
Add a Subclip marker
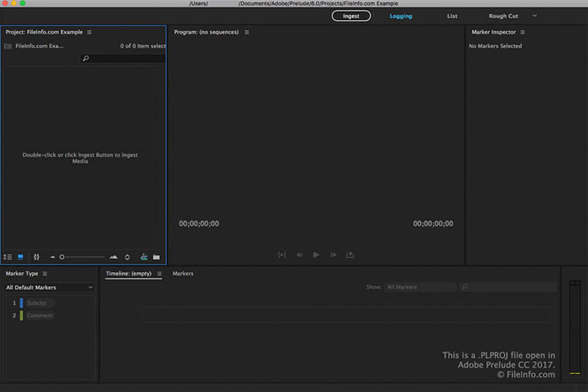(x=36, y=303)
